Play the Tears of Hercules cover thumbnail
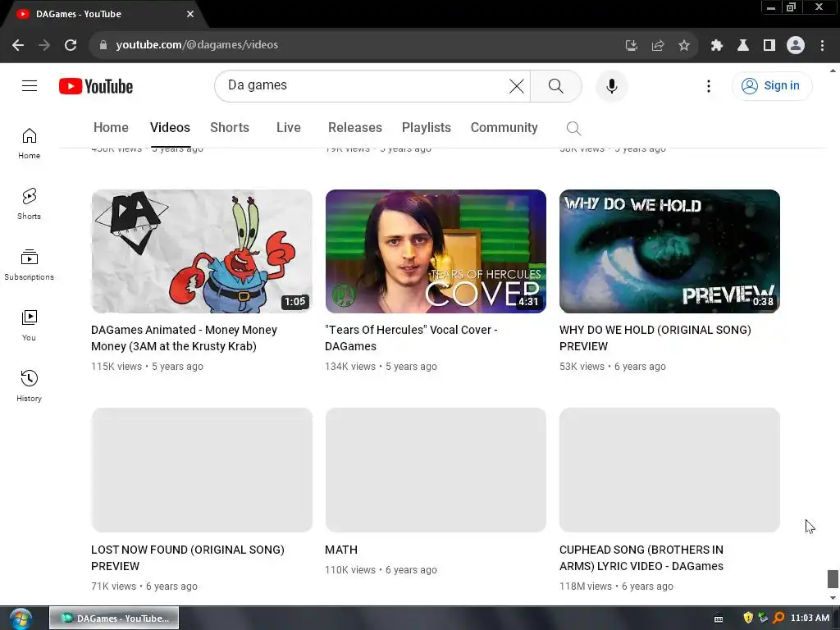Viewport: 840px width, 630px height. 436,251
